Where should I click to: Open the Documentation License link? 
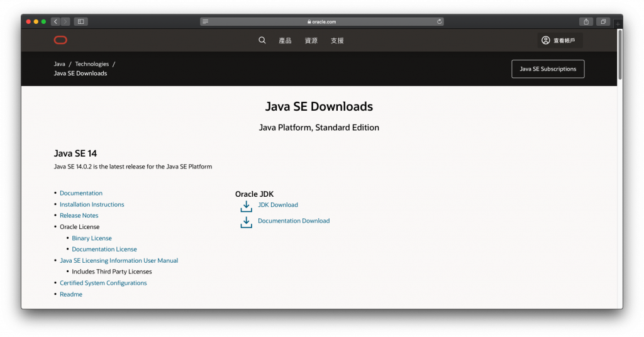[x=104, y=249]
